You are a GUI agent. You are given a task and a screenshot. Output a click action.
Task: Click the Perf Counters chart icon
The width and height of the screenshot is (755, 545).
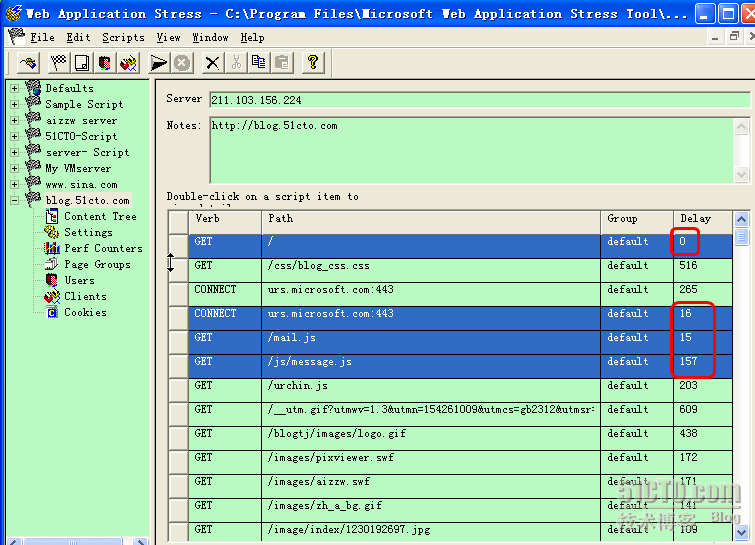(x=52, y=248)
